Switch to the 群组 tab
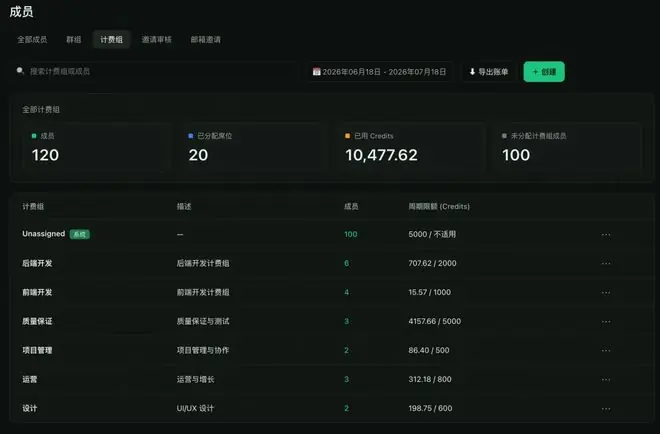Image resolution: width=660 pixels, height=434 pixels. [x=74, y=40]
